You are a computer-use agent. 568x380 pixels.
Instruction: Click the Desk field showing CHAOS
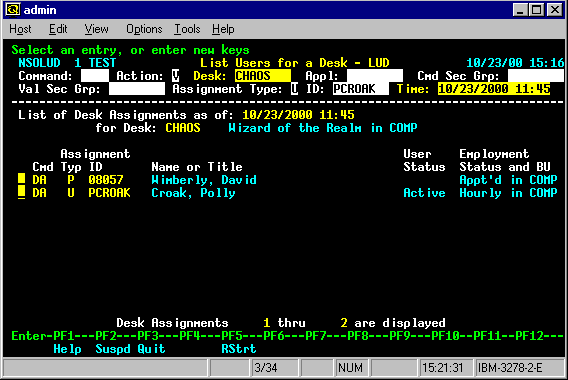[x=263, y=76]
